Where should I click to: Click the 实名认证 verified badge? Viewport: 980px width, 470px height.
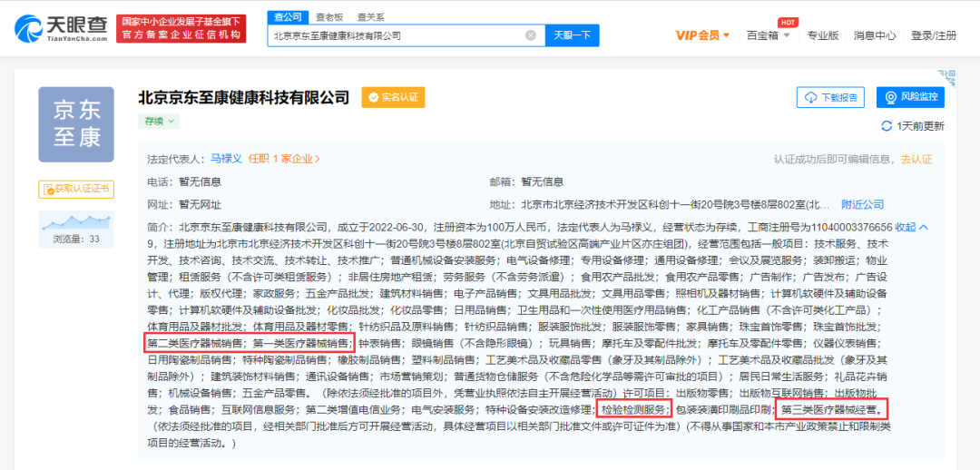[x=393, y=97]
